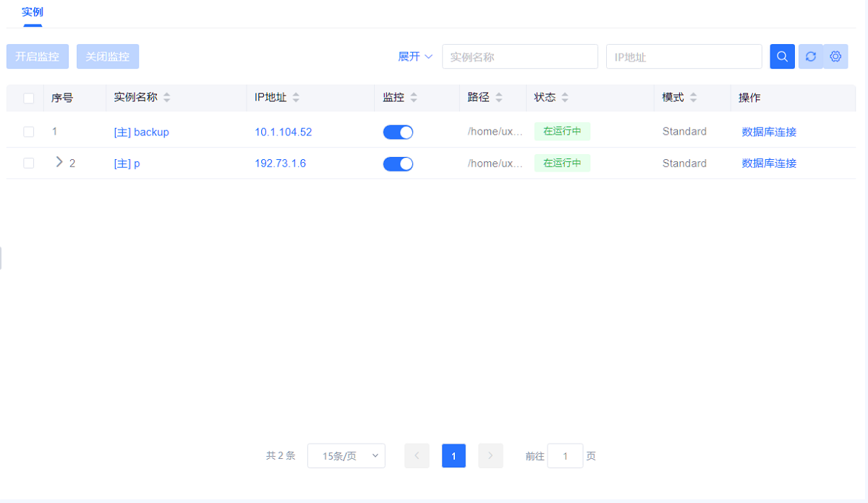Open 数据库连接 for the backup instance
The width and height of the screenshot is (868, 503).
click(769, 132)
